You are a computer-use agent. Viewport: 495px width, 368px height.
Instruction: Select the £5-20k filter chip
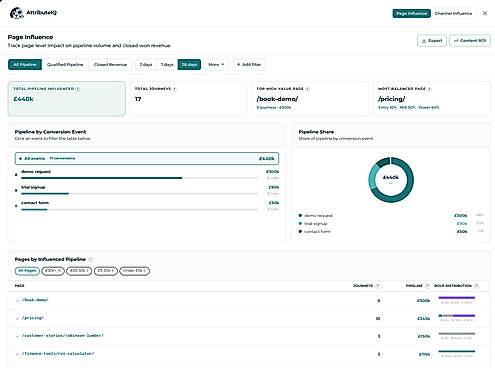coord(106,271)
